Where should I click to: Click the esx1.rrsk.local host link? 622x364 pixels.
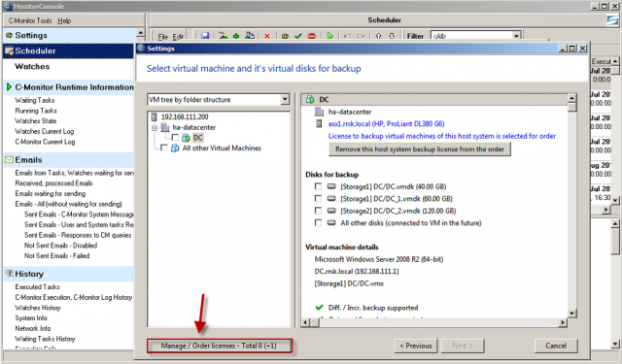pyautogui.click(x=386, y=124)
